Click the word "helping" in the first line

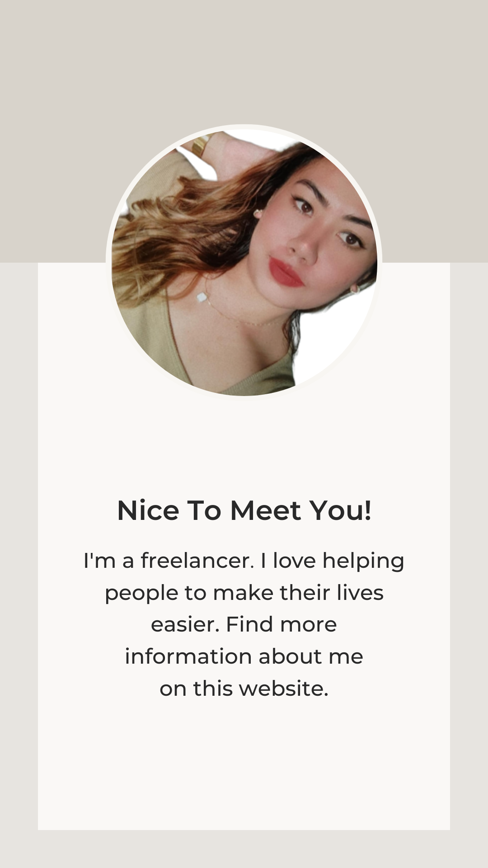click(x=363, y=561)
